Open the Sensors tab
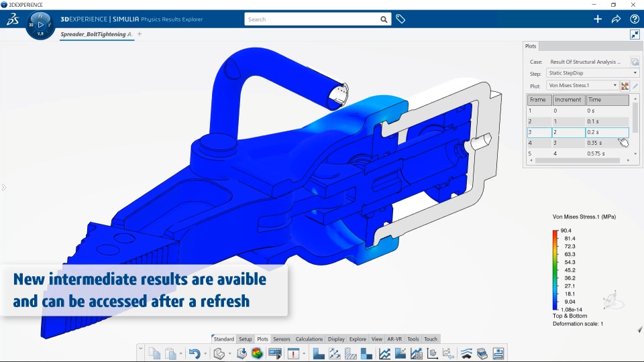644x362 pixels. click(x=282, y=339)
